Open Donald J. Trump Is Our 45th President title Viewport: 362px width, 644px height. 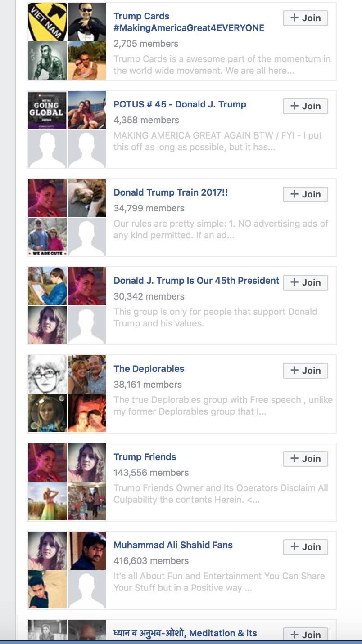tap(196, 281)
